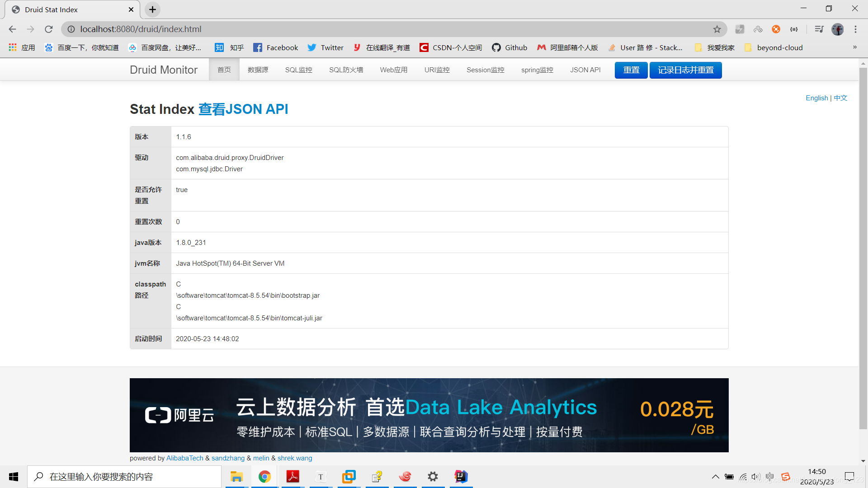Open JSON API monitoring panel
Image resolution: width=868 pixels, height=488 pixels.
pos(585,70)
